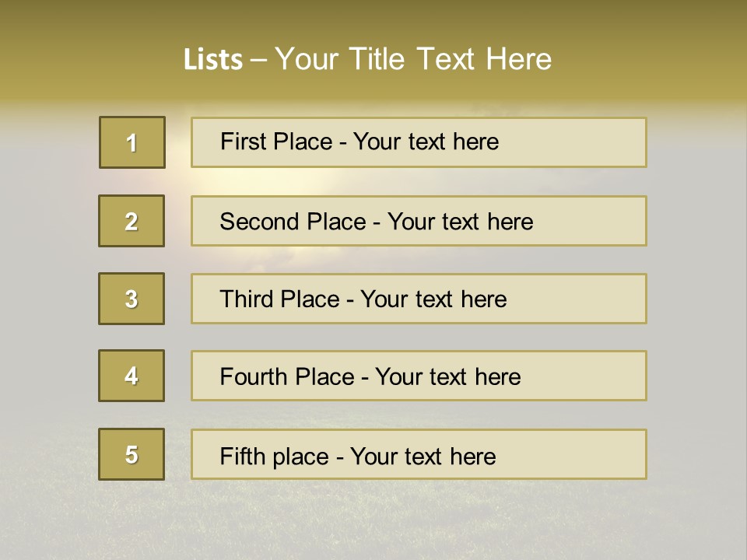Click the words "Third Place"

(x=279, y=299)
